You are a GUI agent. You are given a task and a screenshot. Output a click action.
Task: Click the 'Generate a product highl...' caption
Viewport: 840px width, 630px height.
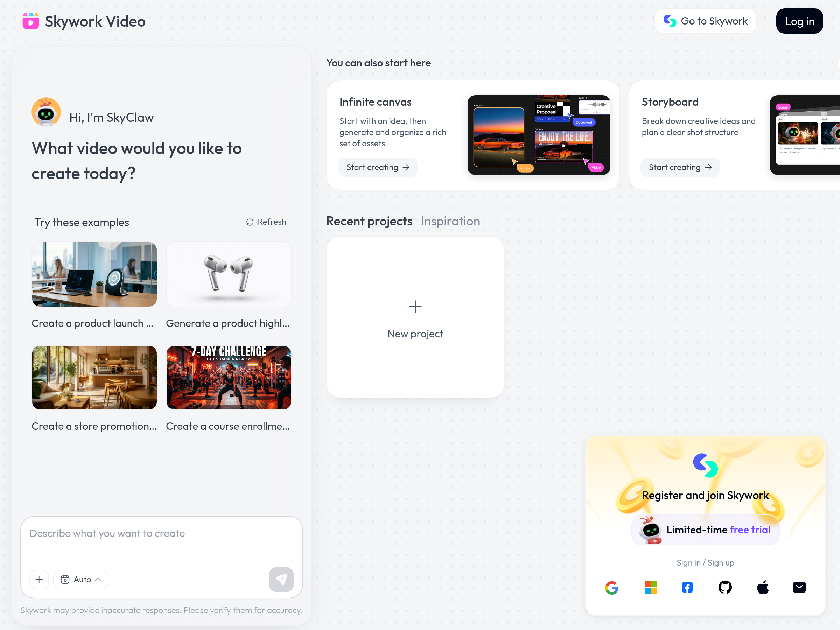point(227,323)
